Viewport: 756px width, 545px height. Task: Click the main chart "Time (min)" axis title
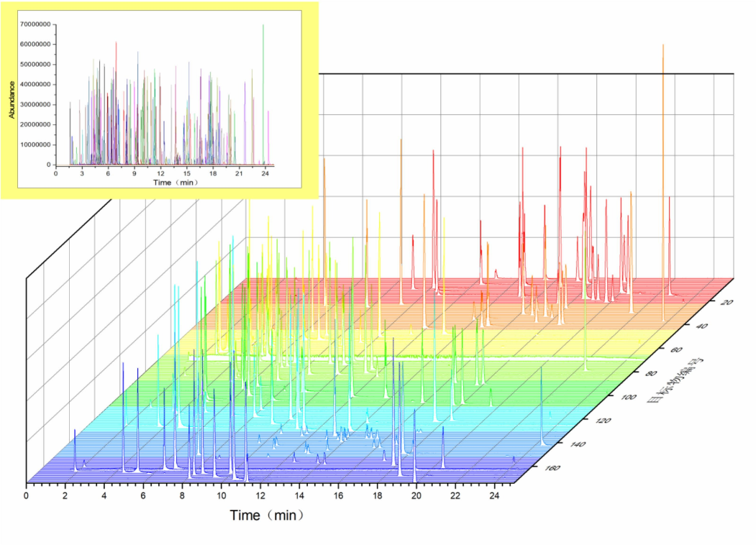[x=267, y=516]
